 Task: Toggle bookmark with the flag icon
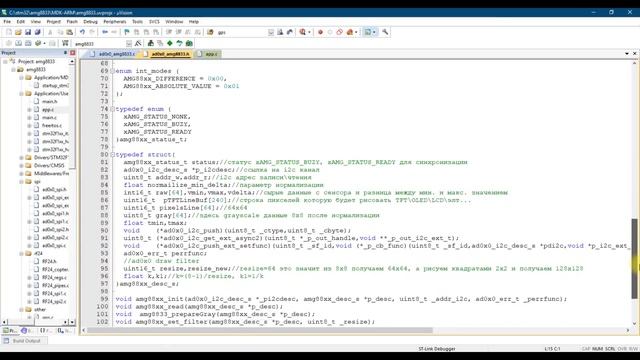(x=127, y=32)
